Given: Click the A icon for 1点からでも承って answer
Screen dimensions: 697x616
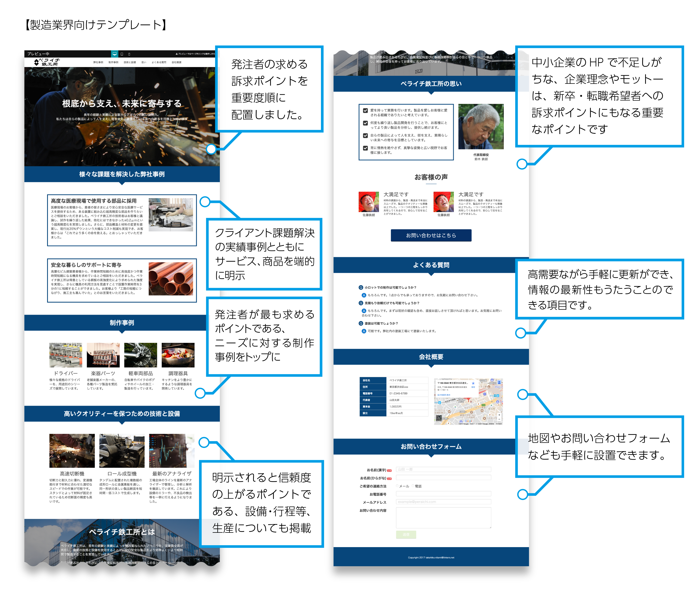Looking at the screenshot, I should pyautogui.click(x=364, y=295).
